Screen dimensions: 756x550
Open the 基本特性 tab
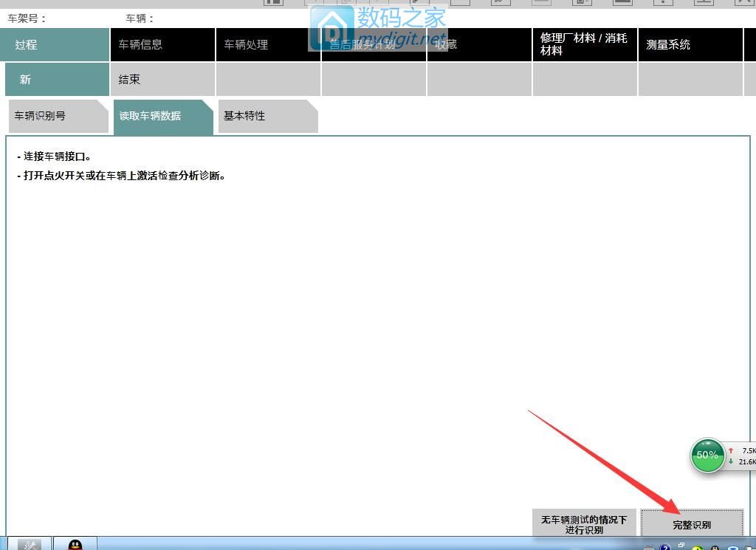point(268,116)
